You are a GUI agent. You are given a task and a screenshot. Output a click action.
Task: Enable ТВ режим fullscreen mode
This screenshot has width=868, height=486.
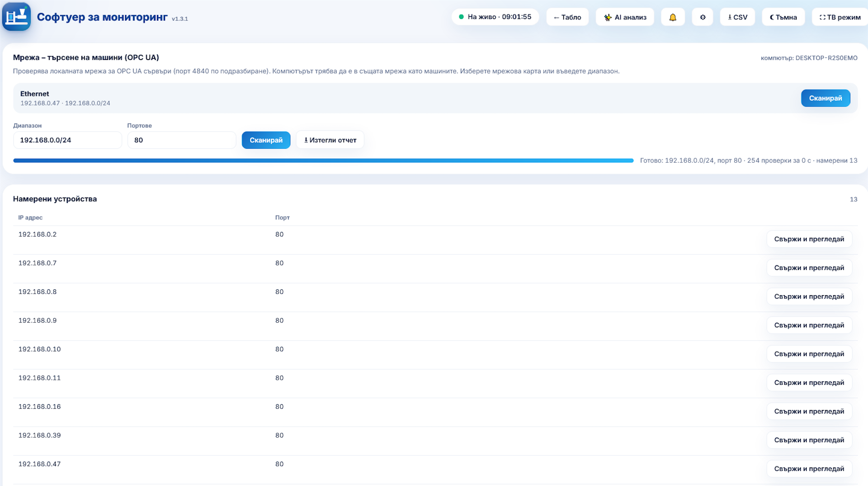click(x=840, y=17)
